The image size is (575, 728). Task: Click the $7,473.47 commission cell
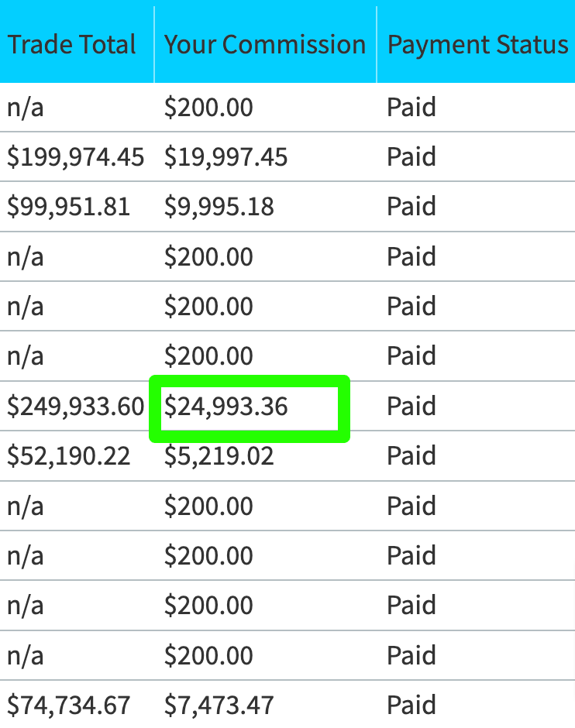coord(219,706)
